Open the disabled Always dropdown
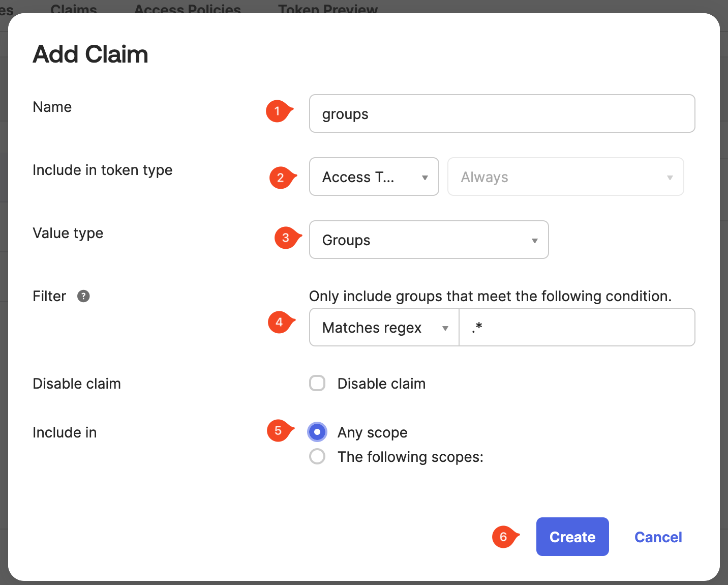Viewport: 728px width, 585px height. tap(565, 177)
